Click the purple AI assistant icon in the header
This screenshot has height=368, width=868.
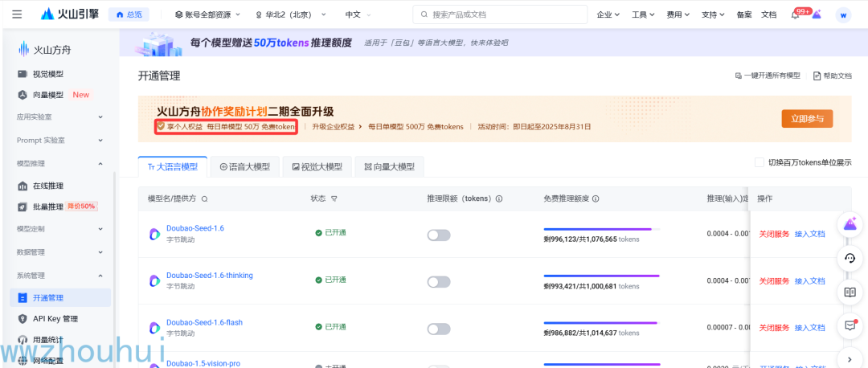coord(817,15)
